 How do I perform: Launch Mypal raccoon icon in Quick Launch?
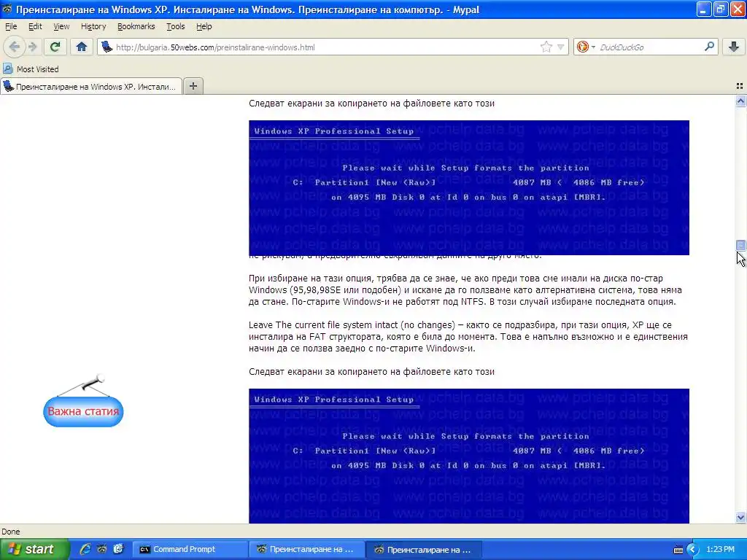pyautogui.click(x=102, y=549)
